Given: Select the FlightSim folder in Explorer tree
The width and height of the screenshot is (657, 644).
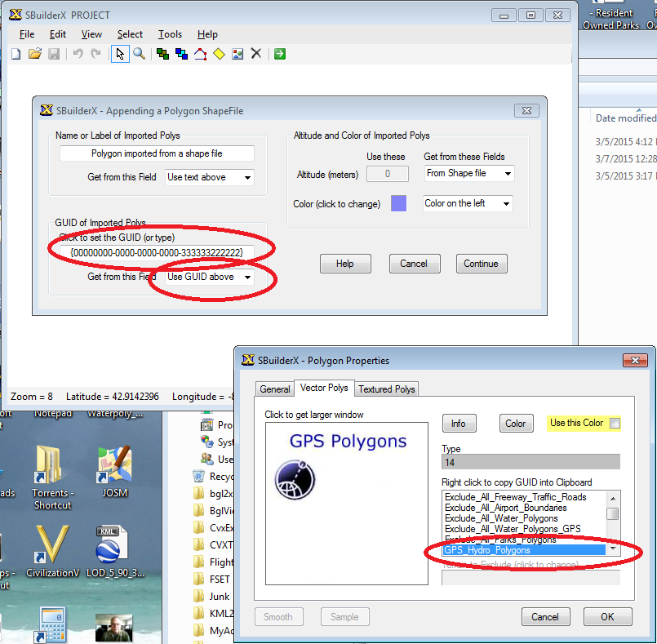Looking at the screenshot, I should [x=214, y=562].
